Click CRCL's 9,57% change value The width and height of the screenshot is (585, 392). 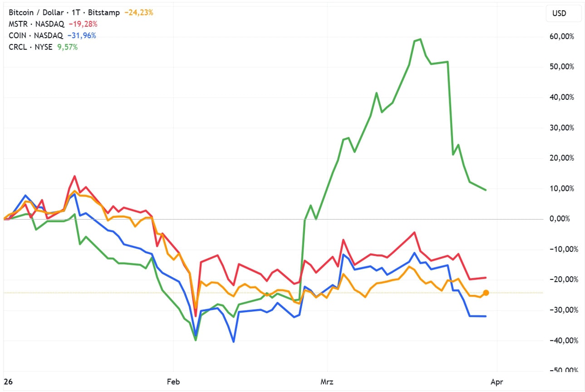coord(67,47)
